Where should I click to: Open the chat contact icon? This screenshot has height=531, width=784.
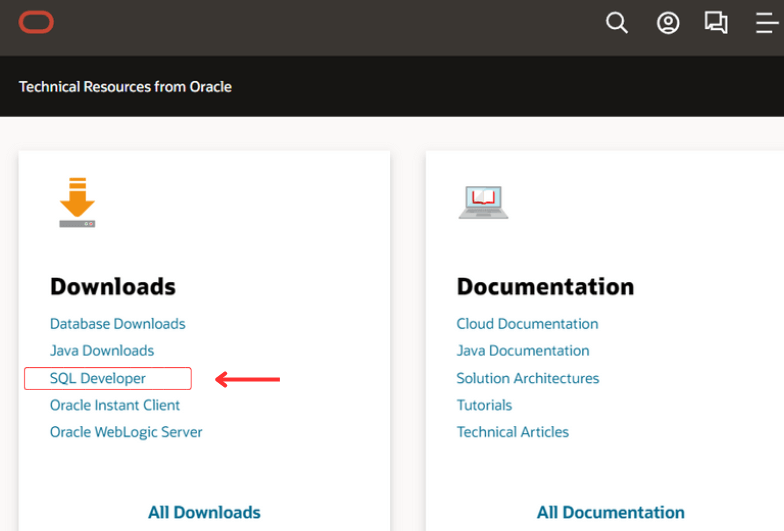716,22
